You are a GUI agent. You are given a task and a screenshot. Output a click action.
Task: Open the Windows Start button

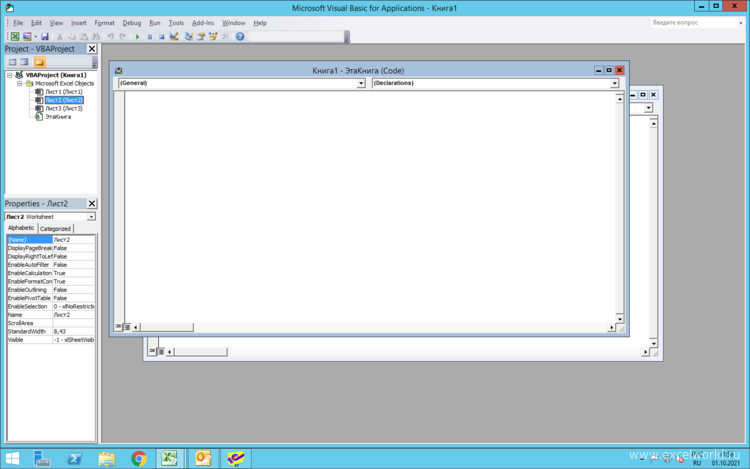coord(12,458)
